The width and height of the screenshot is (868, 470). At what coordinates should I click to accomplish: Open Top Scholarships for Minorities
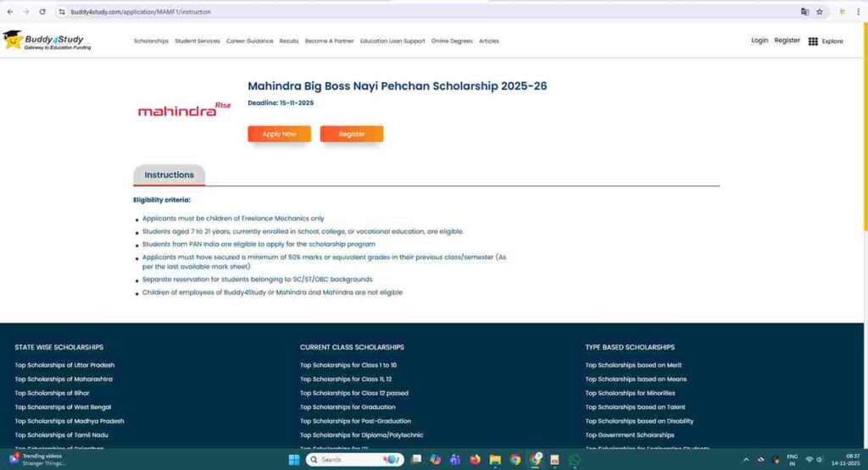click(630, 393)
